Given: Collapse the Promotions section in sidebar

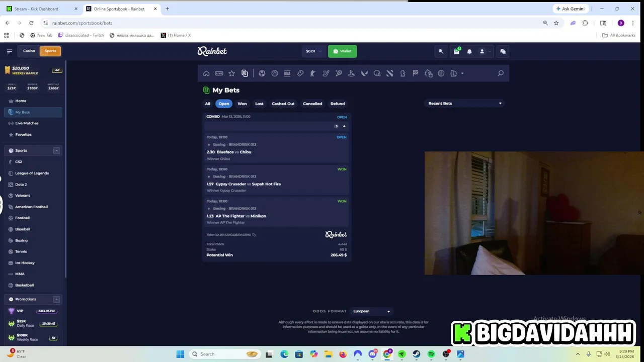Looking at the screenshot, I should click(x=56, y=299).
